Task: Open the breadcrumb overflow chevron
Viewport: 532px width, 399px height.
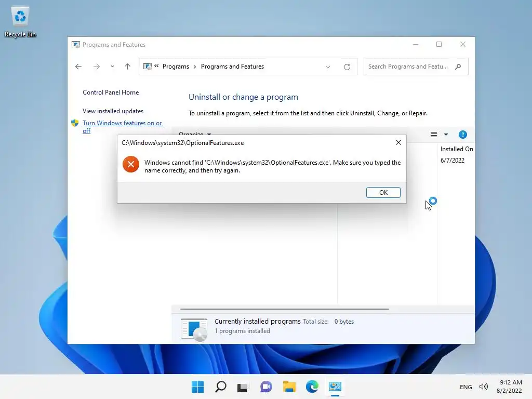Action: pyautogui.click(x=156, y=66)
